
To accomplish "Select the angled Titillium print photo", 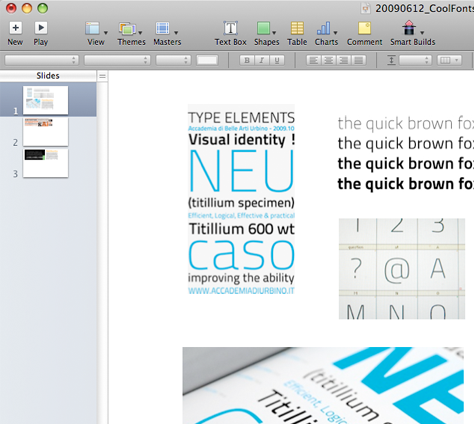I will click(x=323, y=385).
